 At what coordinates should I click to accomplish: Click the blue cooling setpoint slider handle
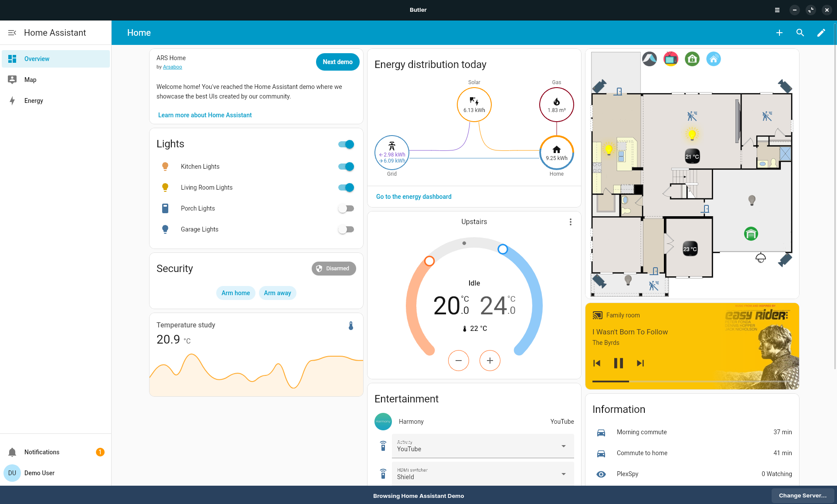503,249
